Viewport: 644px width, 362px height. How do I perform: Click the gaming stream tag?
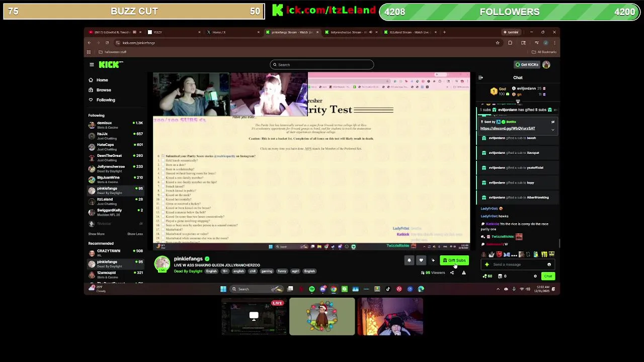point(267,271)
